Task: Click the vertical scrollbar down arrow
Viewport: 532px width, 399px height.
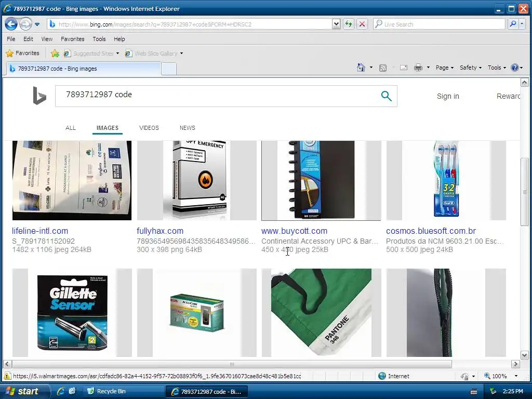Action: 524,355
